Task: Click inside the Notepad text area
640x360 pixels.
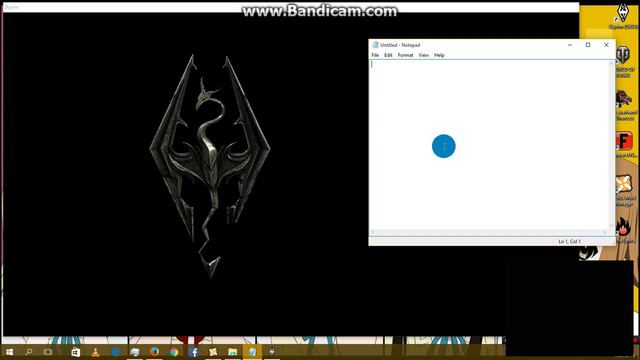Action: point(490,145)
